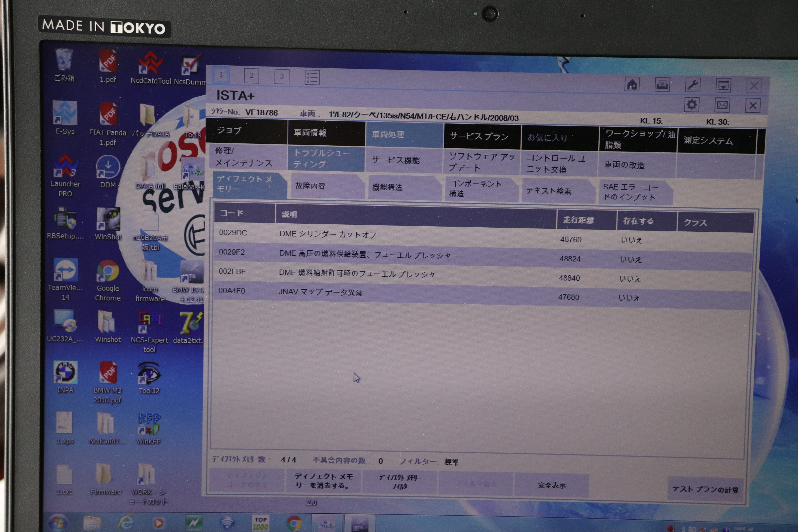
Task: Open the SAE エラーコードのインプット tab
Action: [x=636, y=192]
